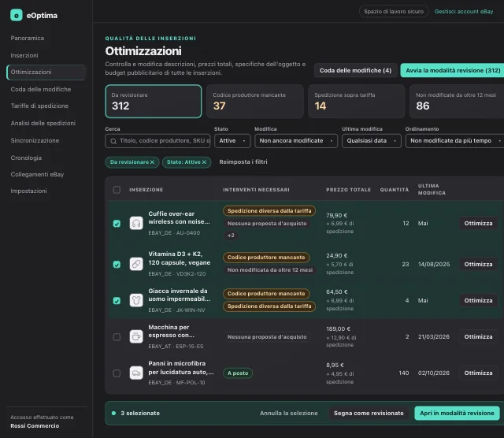This screenshot has height=438, width=504.
Task: Open Coda delle modifiche (4) button
Action: point(355,70)
